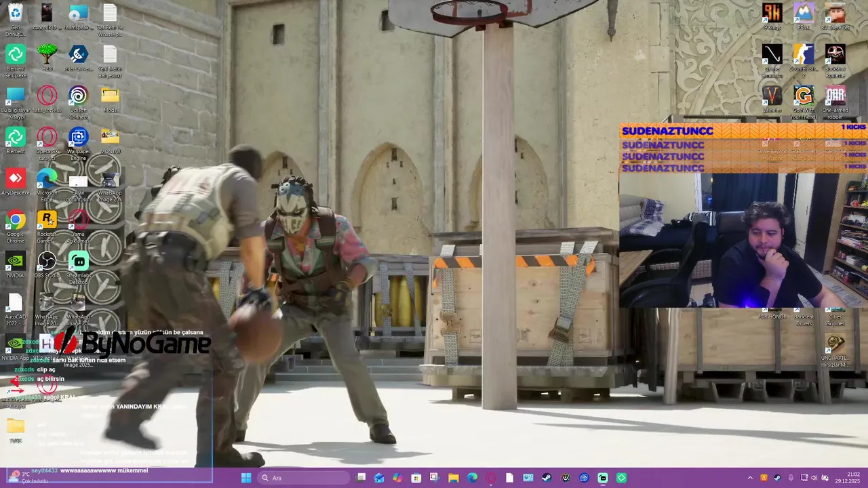Launch Wallpaper Engine shortcut
The height and width of the screenshot is (488, 868).
click(x=79, y=143)
